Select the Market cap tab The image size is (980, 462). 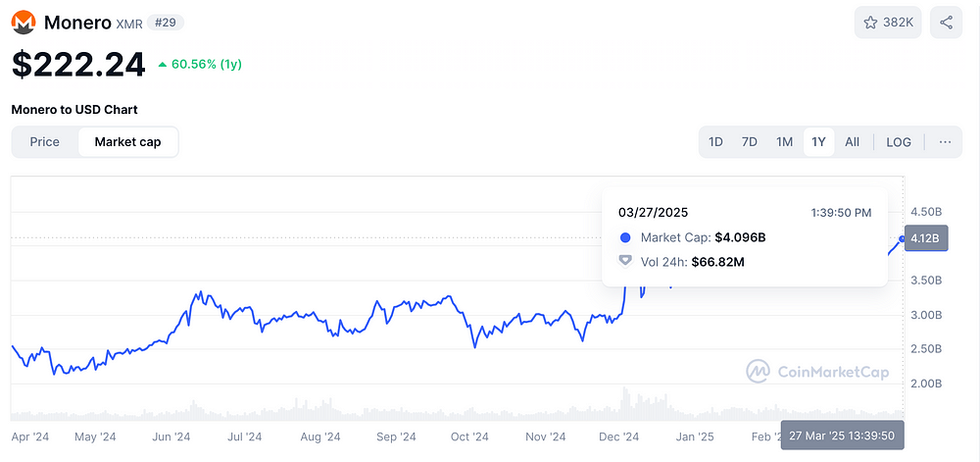(x=127, y=142)
